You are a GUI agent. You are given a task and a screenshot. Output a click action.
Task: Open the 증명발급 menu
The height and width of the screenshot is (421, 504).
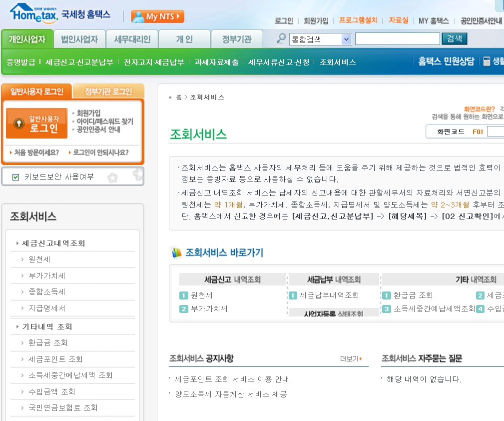[x=21, y=62]
